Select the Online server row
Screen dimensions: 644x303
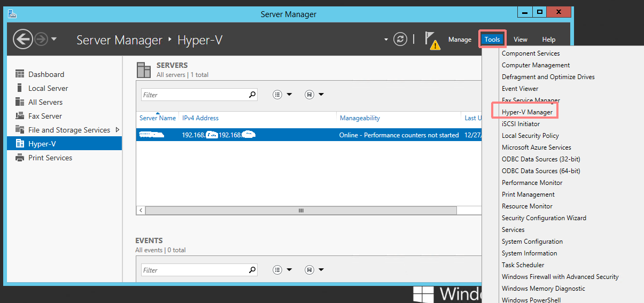309,135
